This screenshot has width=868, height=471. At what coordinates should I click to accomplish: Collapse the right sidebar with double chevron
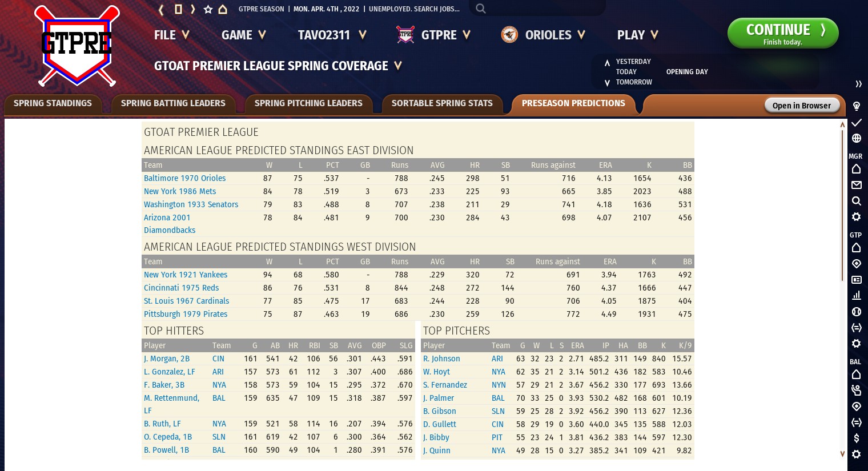[x=858, y=84]
